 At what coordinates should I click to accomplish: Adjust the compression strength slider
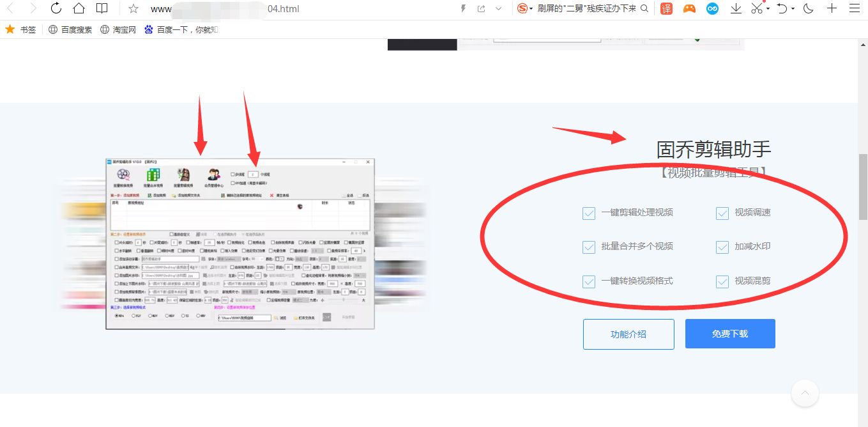[342, 299]
